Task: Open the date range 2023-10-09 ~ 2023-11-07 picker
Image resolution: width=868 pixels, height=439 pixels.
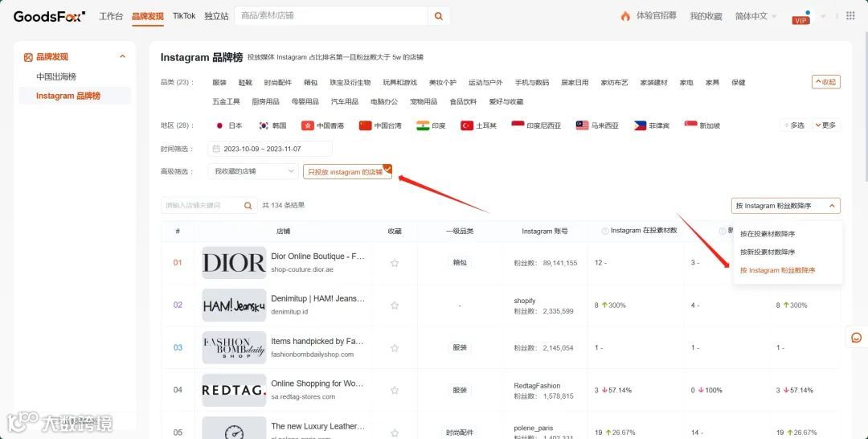Action: (270, 149)
